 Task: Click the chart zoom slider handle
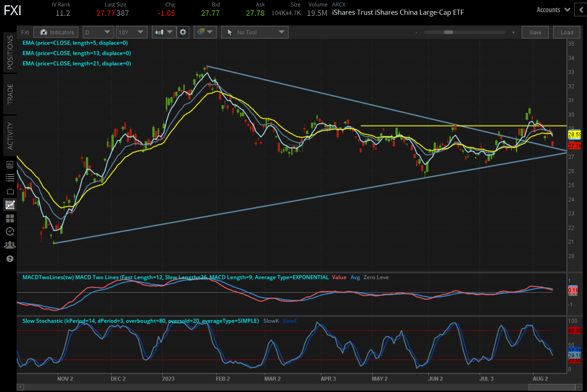pyautogui.click(x=448, y=32)
